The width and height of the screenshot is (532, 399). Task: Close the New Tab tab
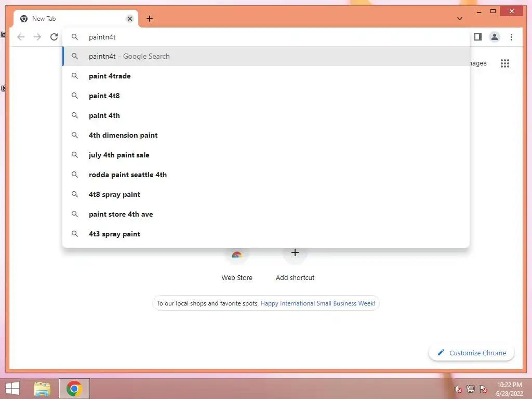pyautogui.click(x=129, y=19)
